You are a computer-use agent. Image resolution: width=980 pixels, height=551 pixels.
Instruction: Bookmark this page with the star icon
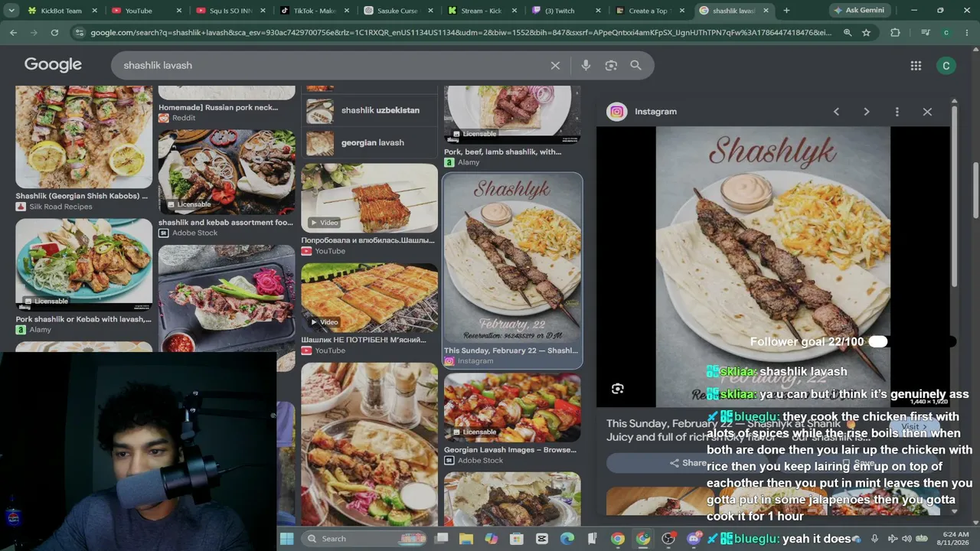coord(867,33)
